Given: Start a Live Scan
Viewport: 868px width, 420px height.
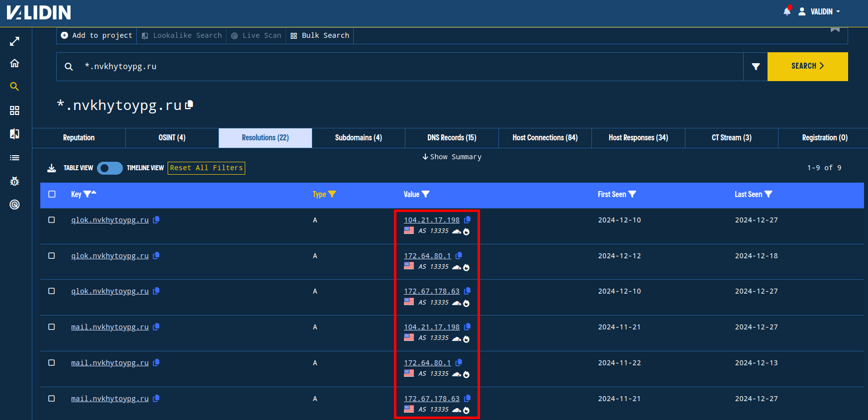Looking at the screenshot, I should (256, 35).
